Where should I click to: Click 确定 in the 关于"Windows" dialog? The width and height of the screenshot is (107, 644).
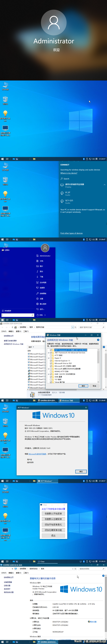click(x=81, y=471)
